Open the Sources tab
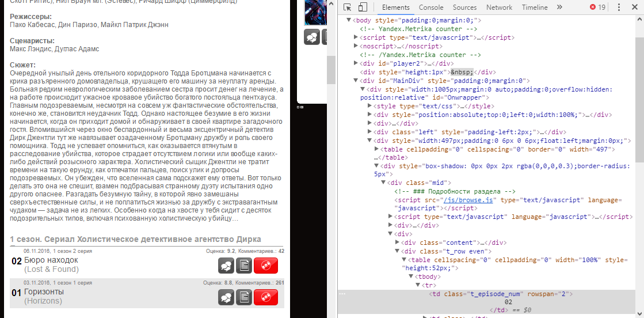This screenshot has width=644, height=318. pos(464,7)
